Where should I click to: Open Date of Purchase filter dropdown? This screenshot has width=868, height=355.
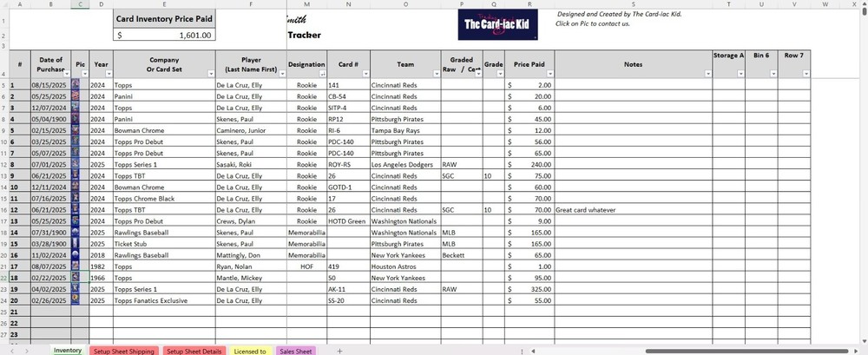(67, 74)
